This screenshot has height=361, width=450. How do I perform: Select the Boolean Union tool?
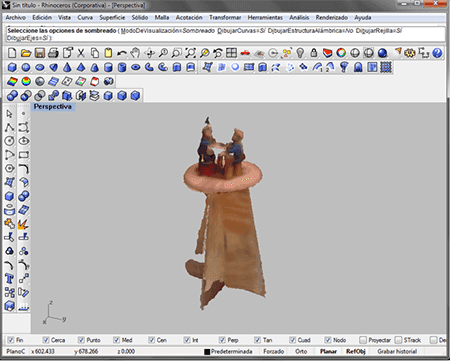coord(12,96)
